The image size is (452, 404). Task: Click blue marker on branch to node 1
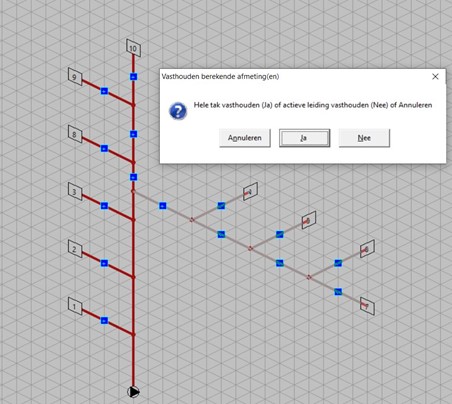click(104, 321)
